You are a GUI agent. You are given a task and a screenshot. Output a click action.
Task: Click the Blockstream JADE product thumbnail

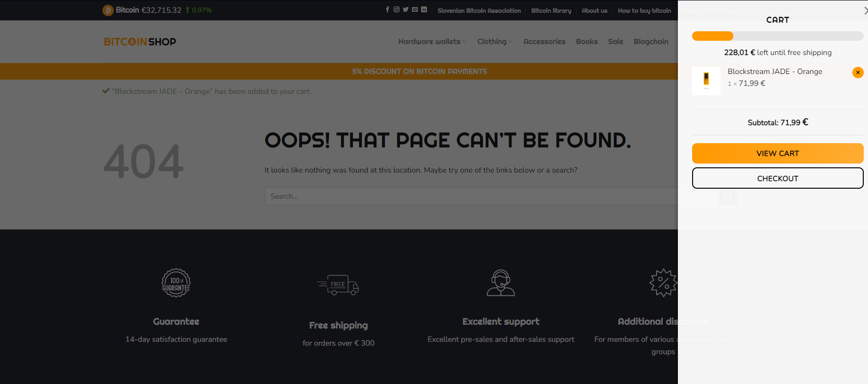coord(706,81)
